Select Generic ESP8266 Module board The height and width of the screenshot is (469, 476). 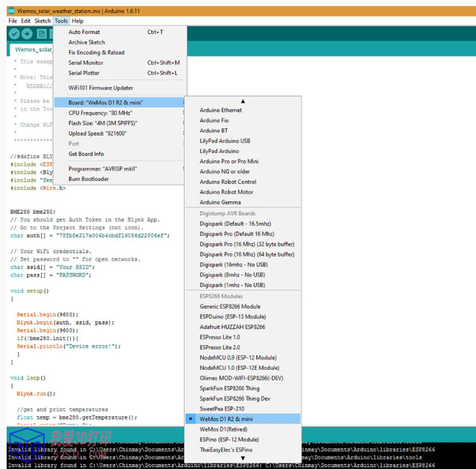tap(243, 306)
